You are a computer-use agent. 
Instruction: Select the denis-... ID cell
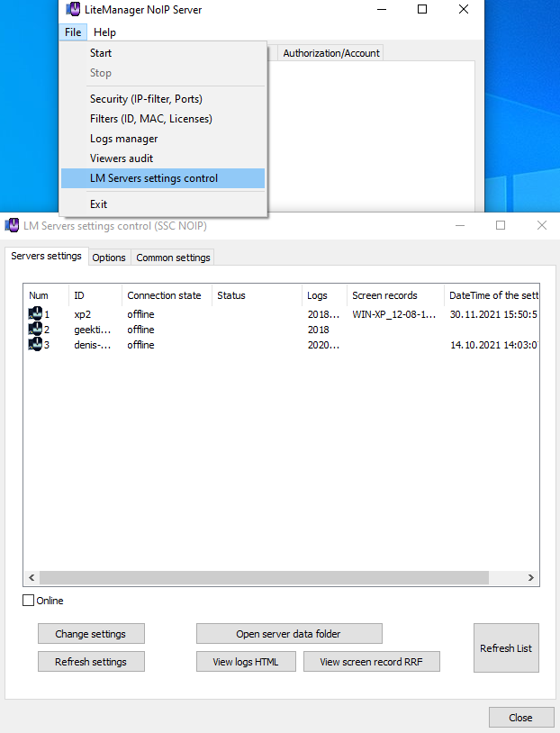point(93,345)
